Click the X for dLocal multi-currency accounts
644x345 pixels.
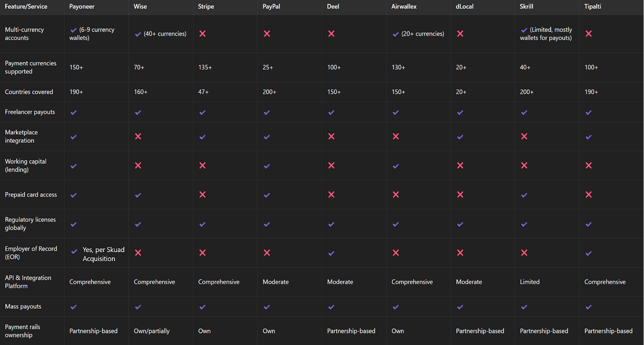(x=460, y=33)
